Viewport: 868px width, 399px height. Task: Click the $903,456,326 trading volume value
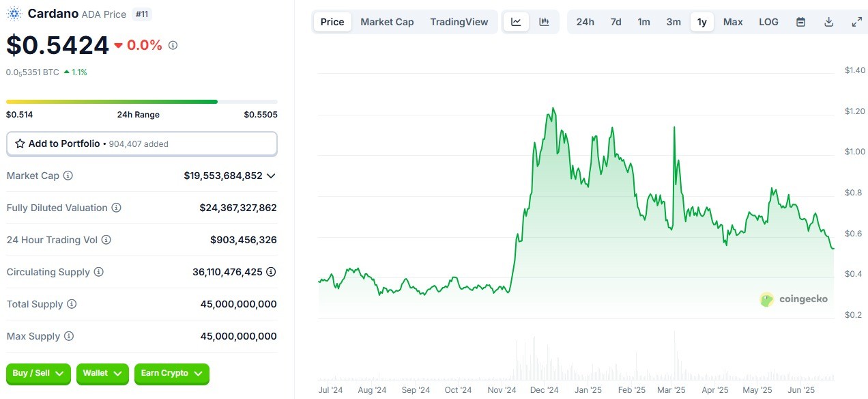coord(244,240)
